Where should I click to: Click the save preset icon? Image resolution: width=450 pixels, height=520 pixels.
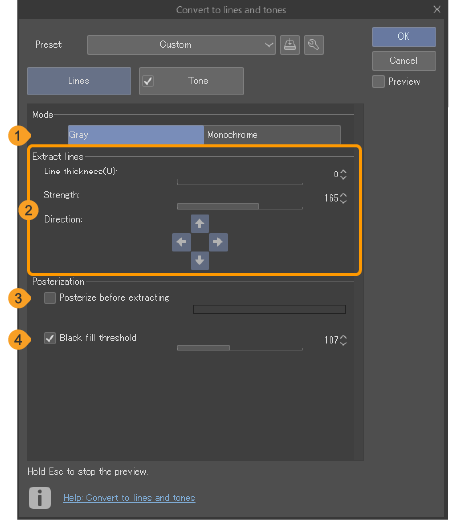click(x=290, y=45)
